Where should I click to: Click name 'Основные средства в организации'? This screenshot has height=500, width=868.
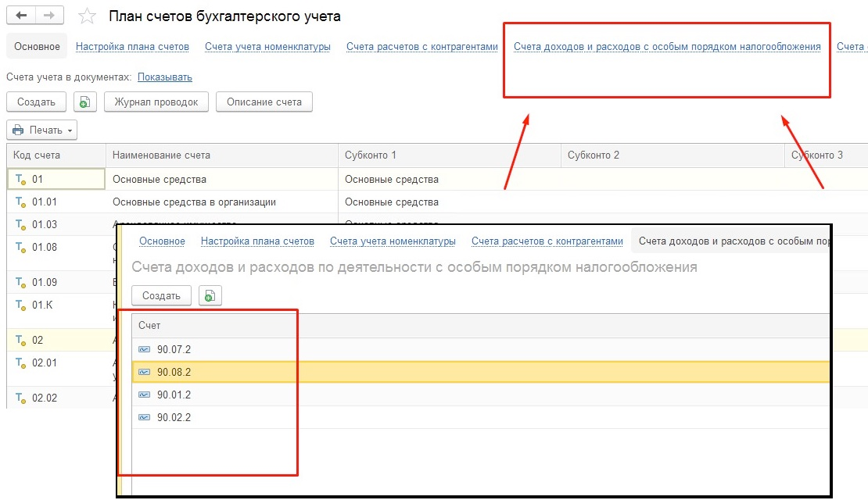coord(194,202)
